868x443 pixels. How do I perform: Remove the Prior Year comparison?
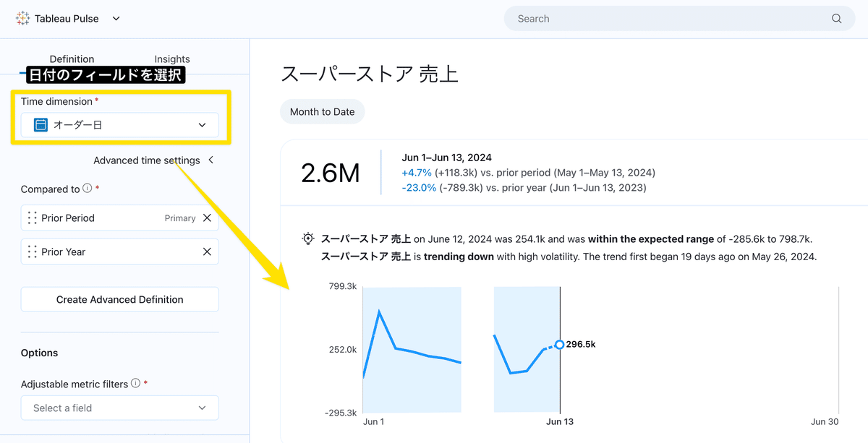[207, 251]
